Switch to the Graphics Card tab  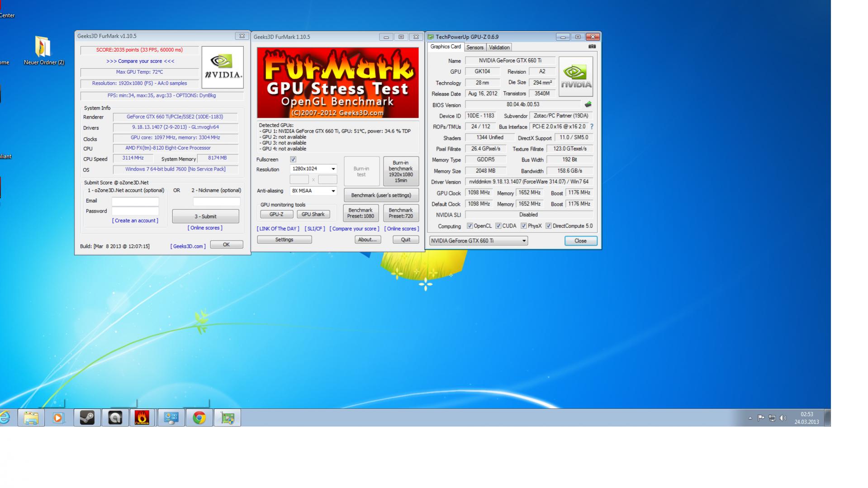click(446, 47)
